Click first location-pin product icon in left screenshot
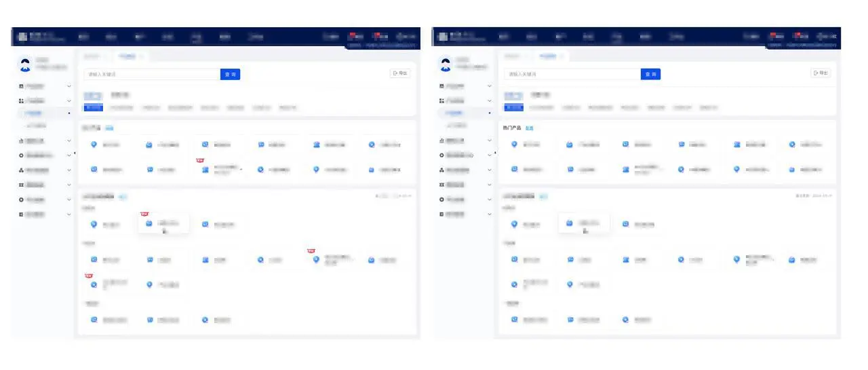This screenshot has width=868, height=370. point(94,144)
